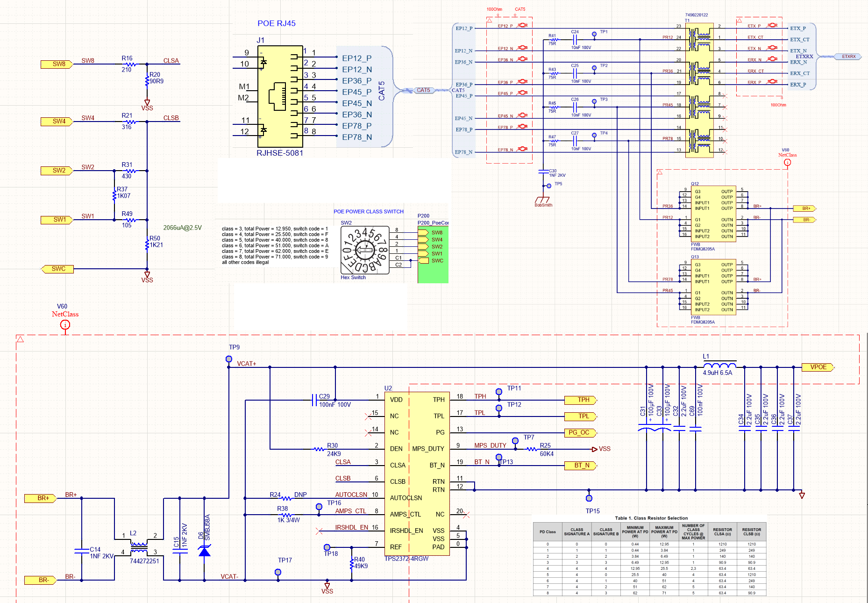Select the yellow SW8 port beside R16

click(57, 64)
